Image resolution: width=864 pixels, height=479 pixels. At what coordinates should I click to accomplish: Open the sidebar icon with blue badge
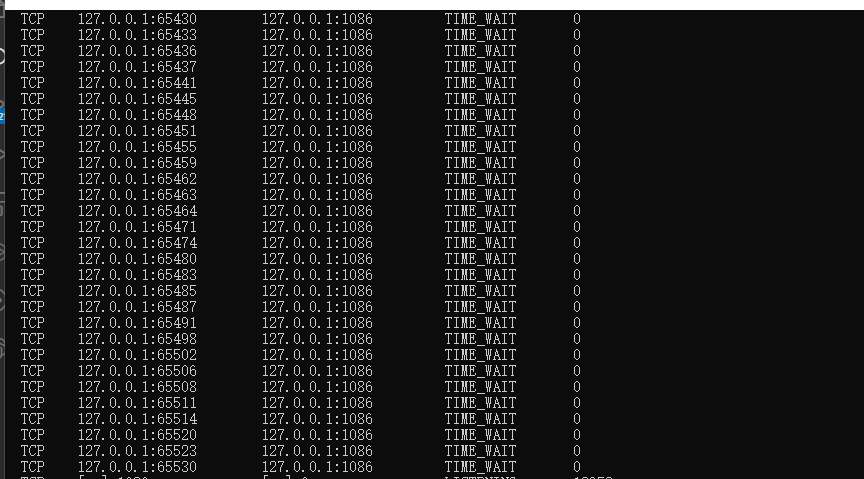2,116
